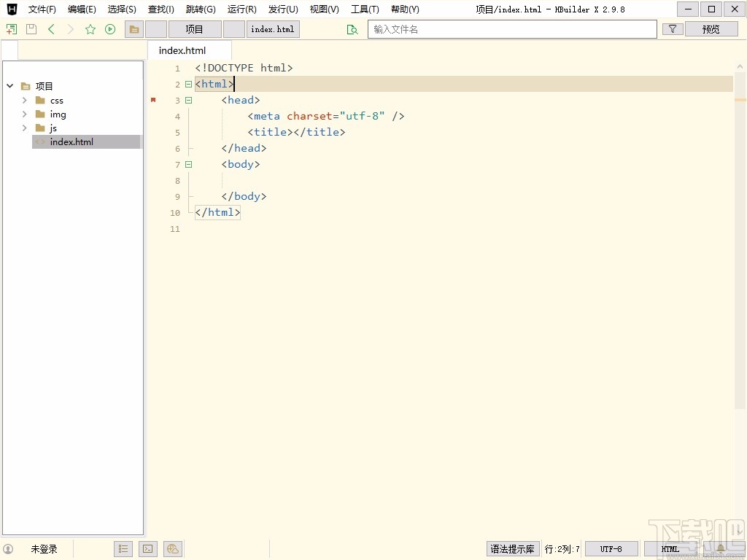
Task: Collapse the html tag fold marker on line 2
Action: (188, 85)
